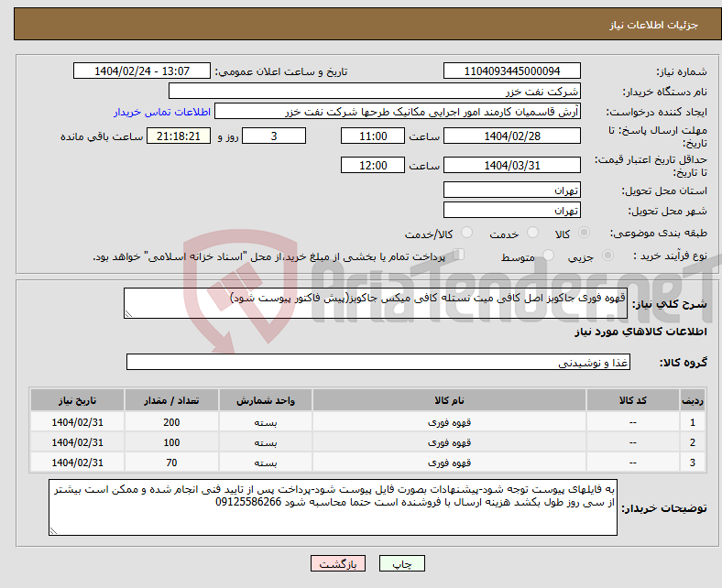Screen dimensions: 722x588
Task: Click the announcement date field 1404/02/24 - 13:07
Action: (142, 71)
